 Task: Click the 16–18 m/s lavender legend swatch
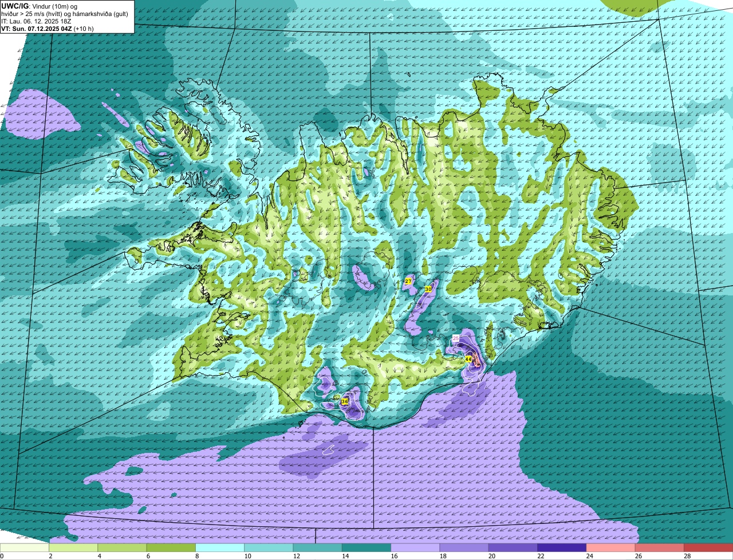[415, 547]
